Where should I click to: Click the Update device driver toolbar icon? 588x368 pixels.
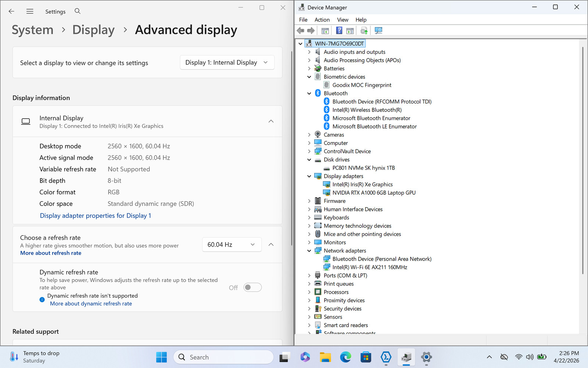click(364, 31)
